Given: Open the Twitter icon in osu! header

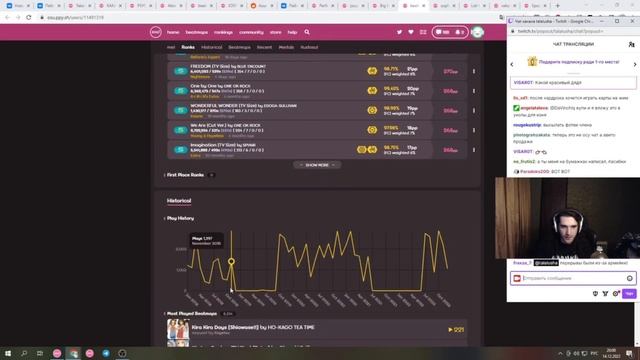Looking at the screenshot, I should pos(400,32).
